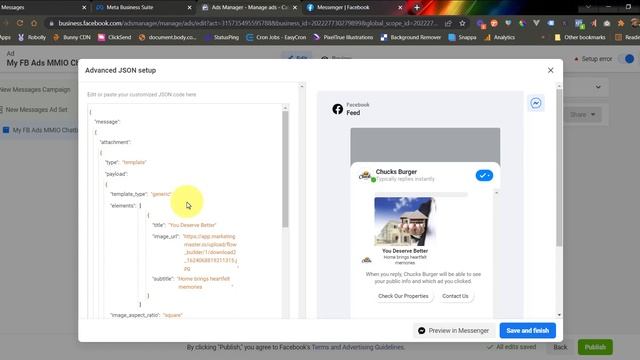Image resolution: width=640 pixels, height=360 pixels.
Task: Toggle the ad status switch near Setup error
Action: (x=627, y=59)
